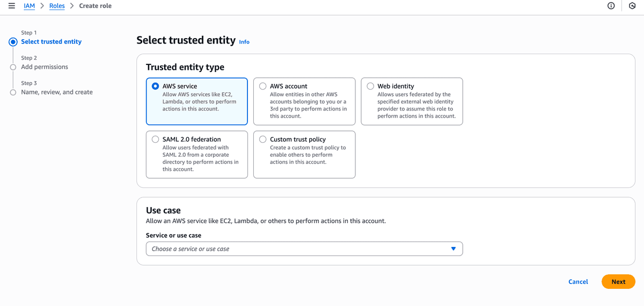644x306 pixels.
Task: Navigate to Roles breadcrumb link
Action: pos(57,6)
